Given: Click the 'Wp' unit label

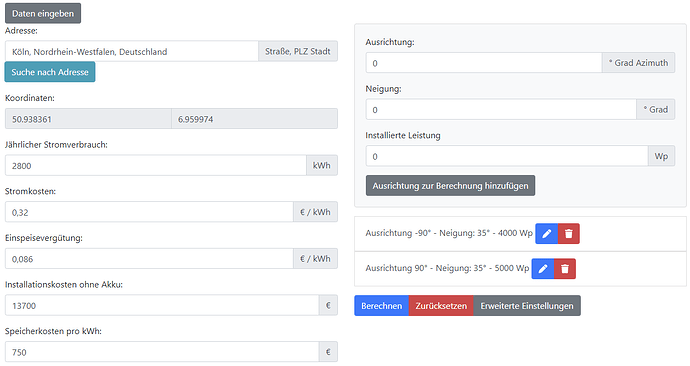Looking at the screenshot, I should (661, 156).
